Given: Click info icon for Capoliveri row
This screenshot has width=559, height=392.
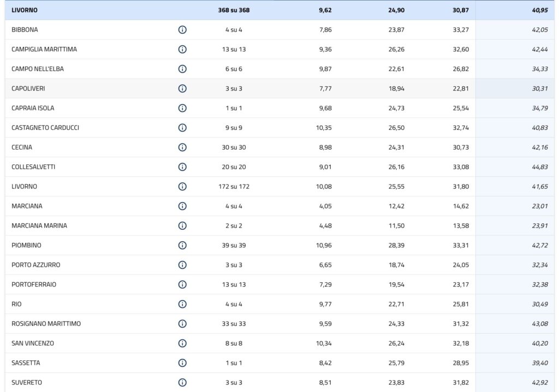Looking at the screenshot, I should click(x=182, y=88).
